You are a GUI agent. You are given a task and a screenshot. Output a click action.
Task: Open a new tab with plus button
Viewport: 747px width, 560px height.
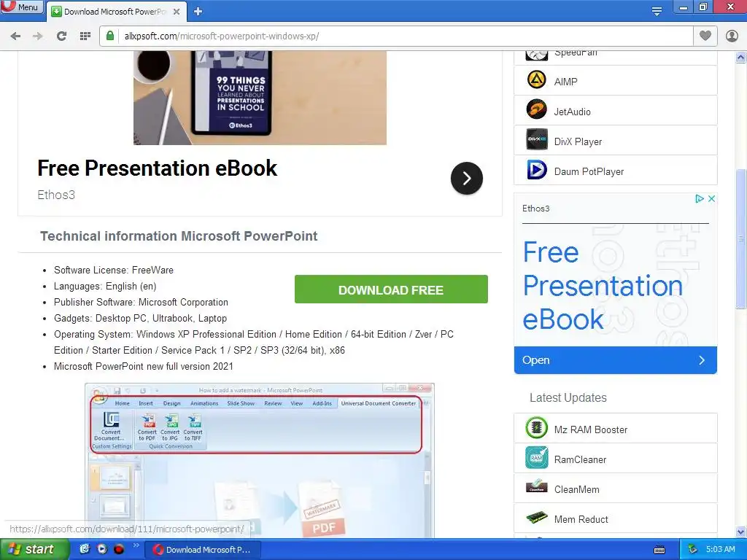coord(198,12)
